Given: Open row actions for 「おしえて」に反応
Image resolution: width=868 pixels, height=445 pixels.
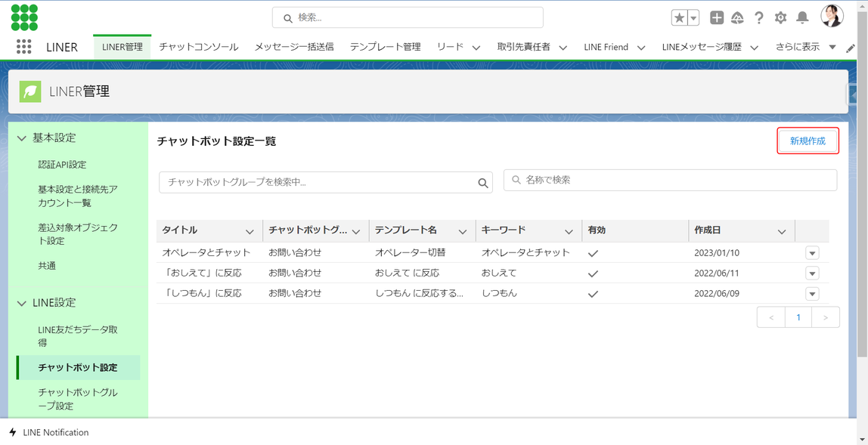Looking at the screenshot, I should click(812, 273).
